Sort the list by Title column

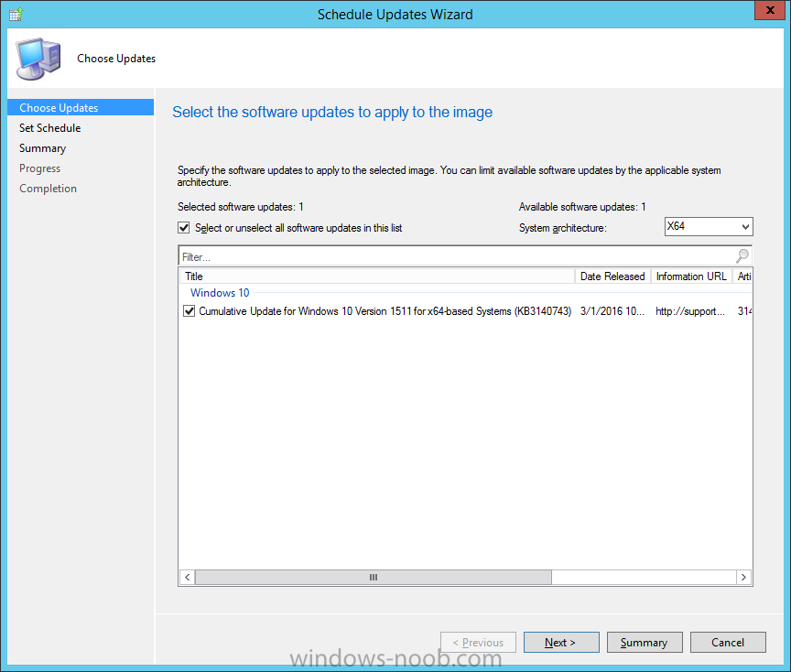point(377,276)
